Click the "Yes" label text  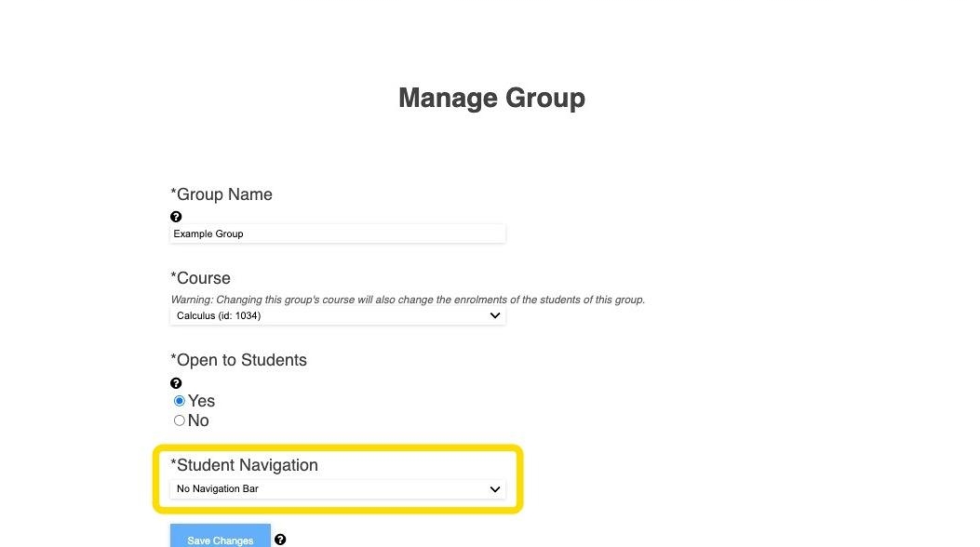(x=202, y=401)
